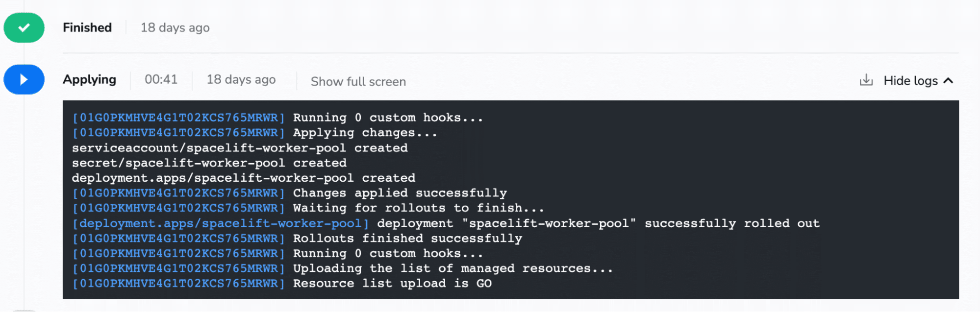Click the green Finished checkmark icon
This screenshot has height=312, width=980.
24,28
